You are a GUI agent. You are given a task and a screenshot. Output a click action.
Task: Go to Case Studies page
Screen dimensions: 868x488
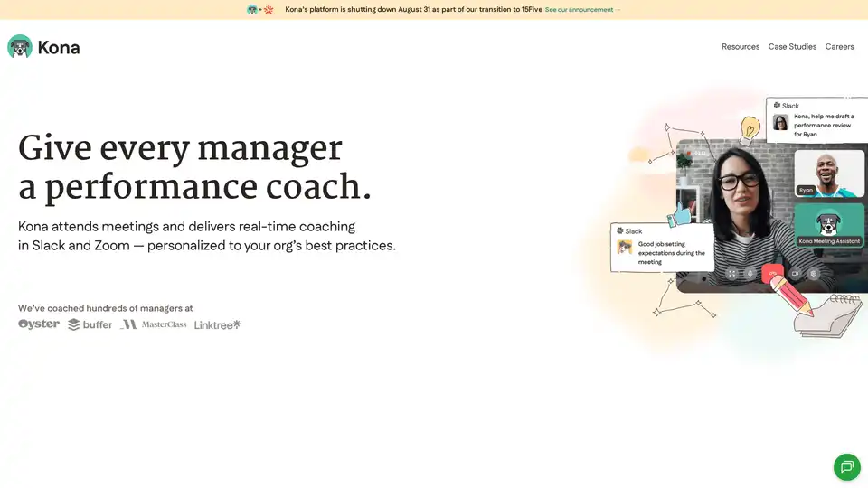click(792, 47)
